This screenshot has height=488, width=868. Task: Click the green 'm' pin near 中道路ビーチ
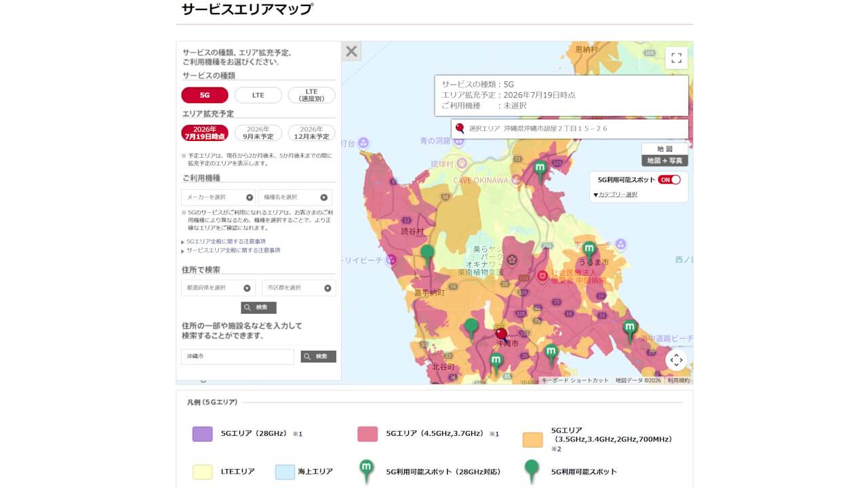tap(630, 331)
